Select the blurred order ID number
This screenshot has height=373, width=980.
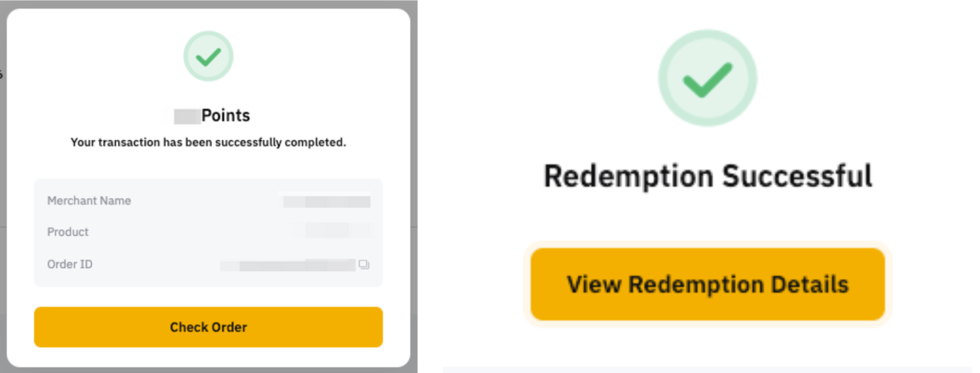(x=288, y=265)
